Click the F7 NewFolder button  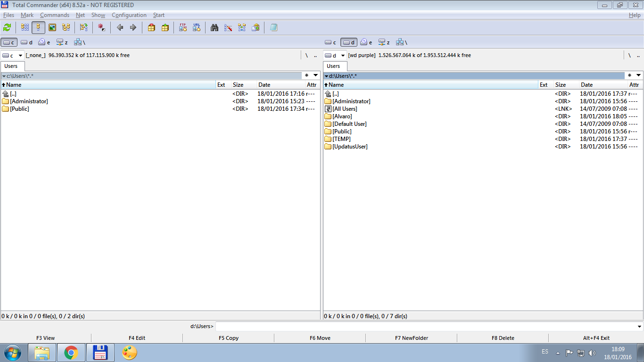(x=412, y=338)
